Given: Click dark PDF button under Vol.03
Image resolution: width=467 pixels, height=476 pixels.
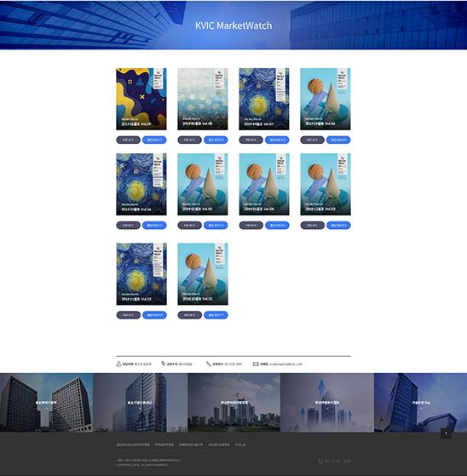Looking at the screenshot, I should [313, 226].
